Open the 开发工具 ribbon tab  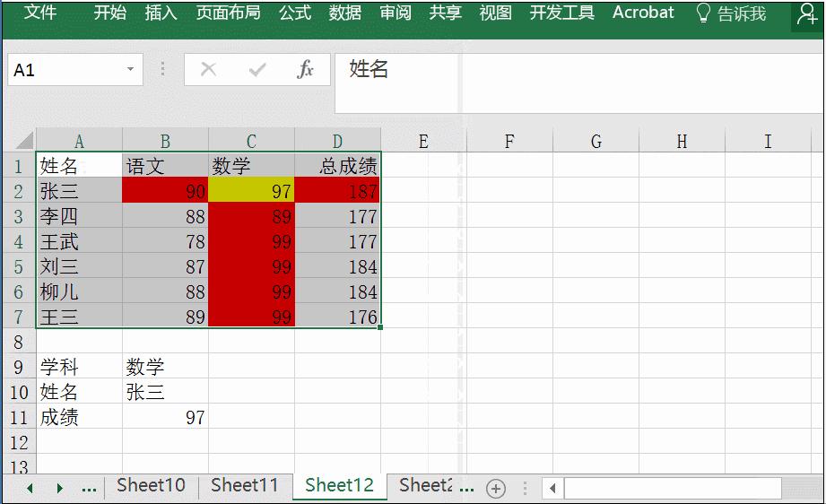(561, 13)
